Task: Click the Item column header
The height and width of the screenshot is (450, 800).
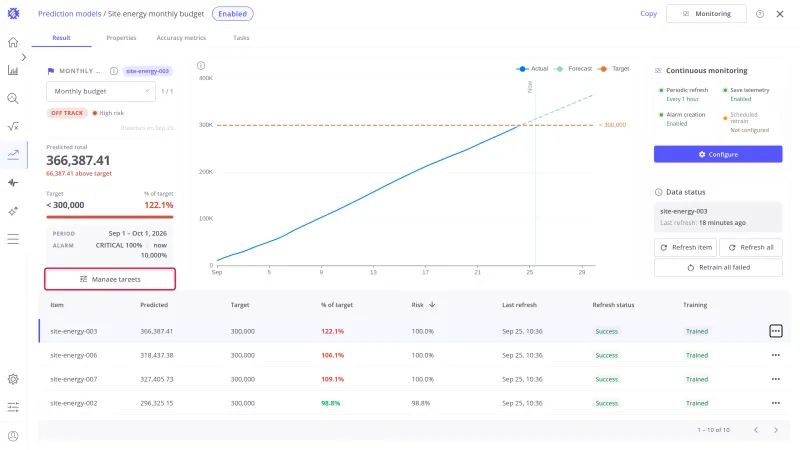Action: (57, 305)
